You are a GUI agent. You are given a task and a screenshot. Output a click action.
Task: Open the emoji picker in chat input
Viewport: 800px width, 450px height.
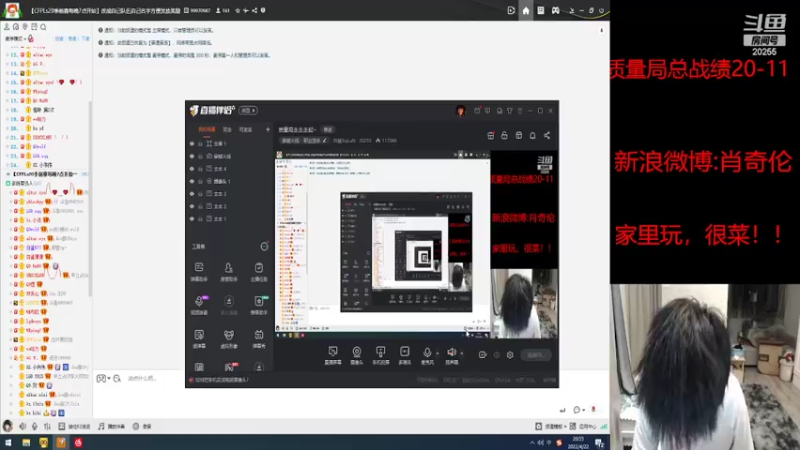tap(101, 379)
